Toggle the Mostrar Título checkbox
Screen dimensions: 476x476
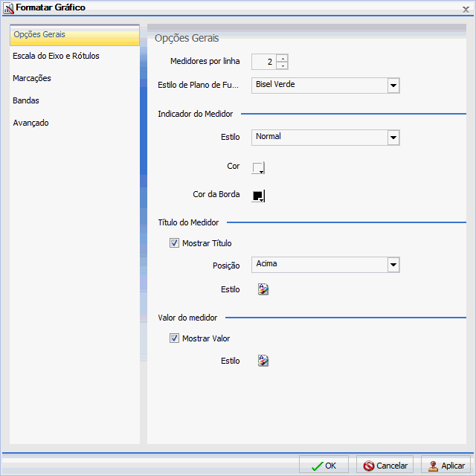tap(174, 243)
